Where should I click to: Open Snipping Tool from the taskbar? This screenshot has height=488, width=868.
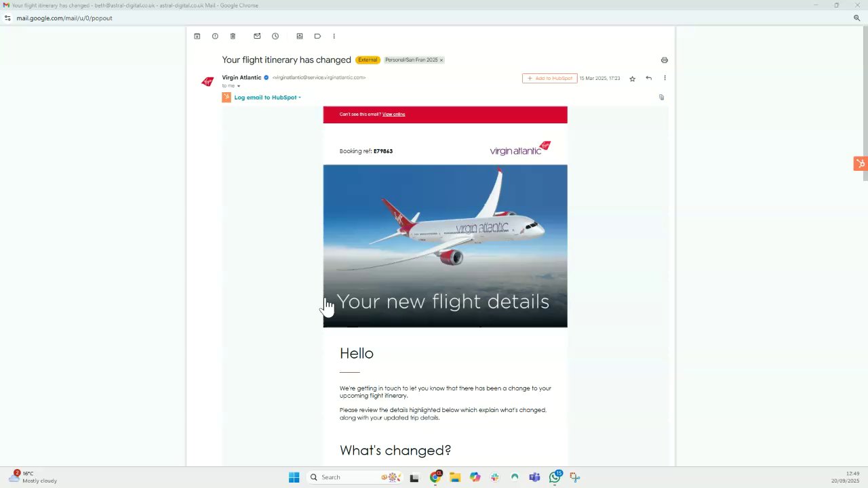[574, 477]
